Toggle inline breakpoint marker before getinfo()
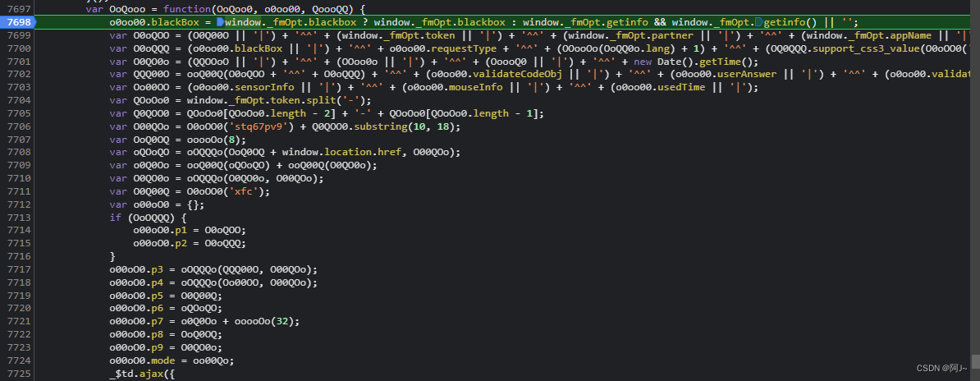This screenshot has width=980, height=381. [759, 22]
